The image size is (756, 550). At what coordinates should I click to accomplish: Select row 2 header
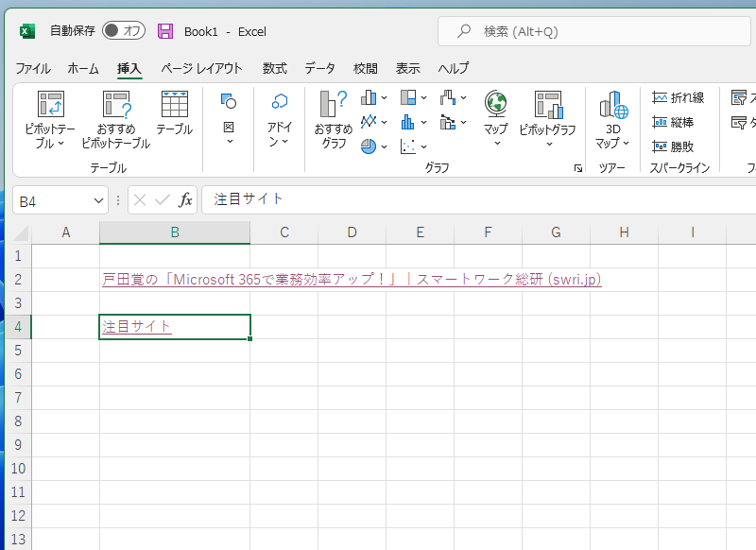pos(18,279)
